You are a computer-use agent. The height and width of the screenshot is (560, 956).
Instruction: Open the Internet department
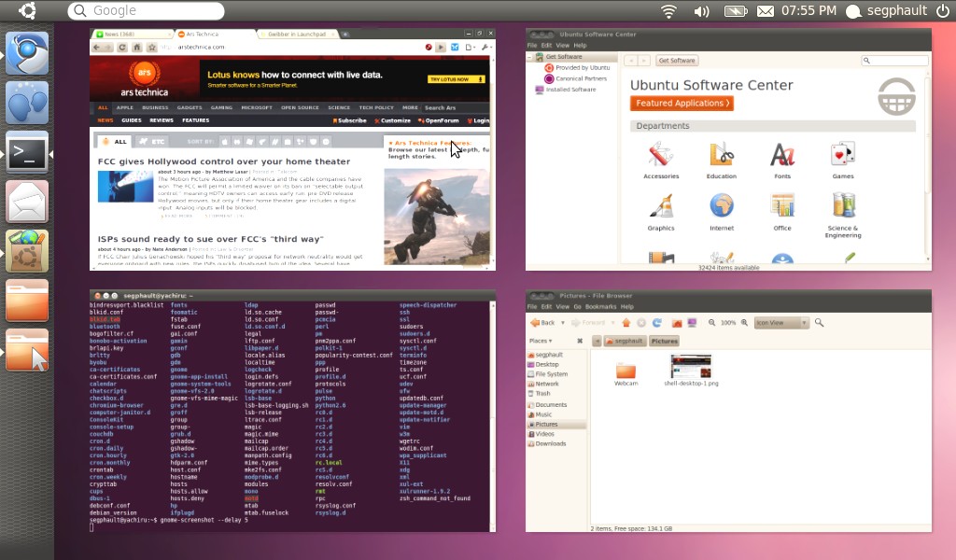click(x=722, y=212)
